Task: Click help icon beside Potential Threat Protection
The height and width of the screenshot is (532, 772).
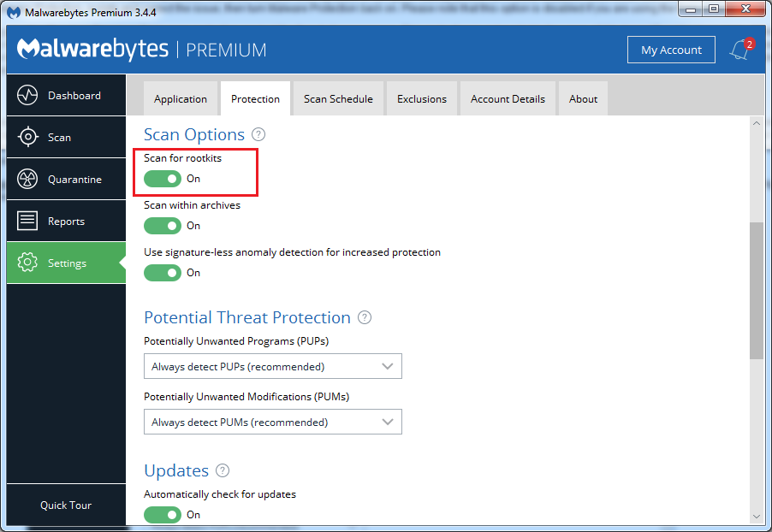Action: (x=365, y=317)
